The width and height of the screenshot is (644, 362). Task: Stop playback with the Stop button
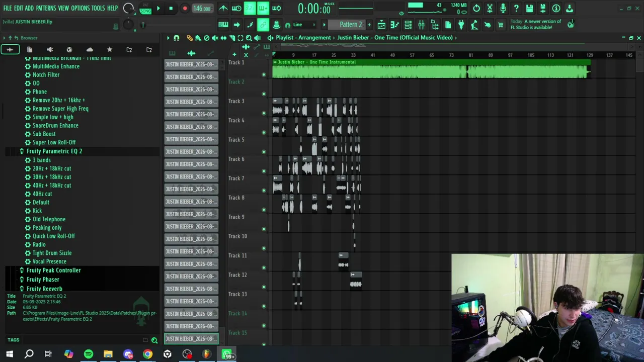171,9
